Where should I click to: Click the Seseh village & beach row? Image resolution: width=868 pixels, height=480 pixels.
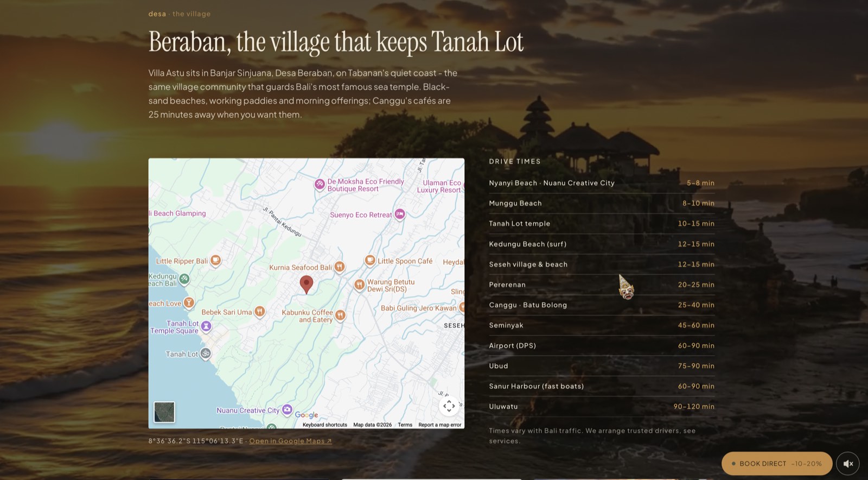[602, 264]
